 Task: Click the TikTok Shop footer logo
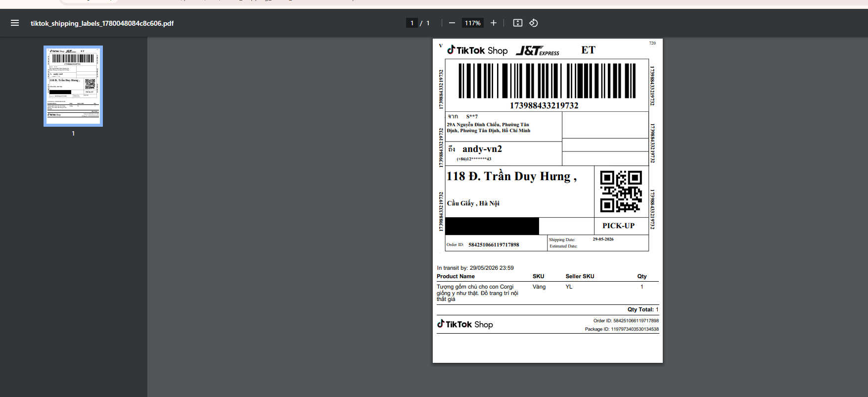pyautogui.click(x=465, y=324)
